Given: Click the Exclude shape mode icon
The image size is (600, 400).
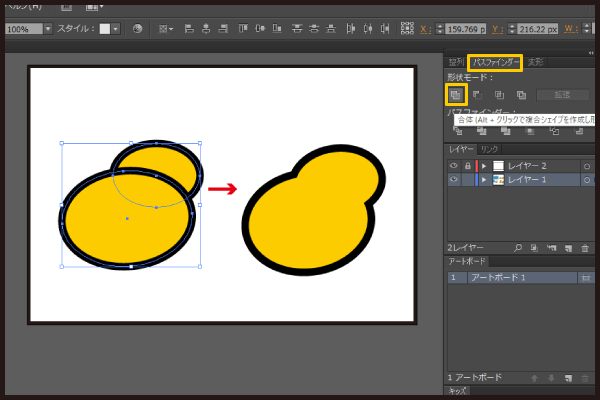Looking at the screenshot, I should tap(520, 94).
